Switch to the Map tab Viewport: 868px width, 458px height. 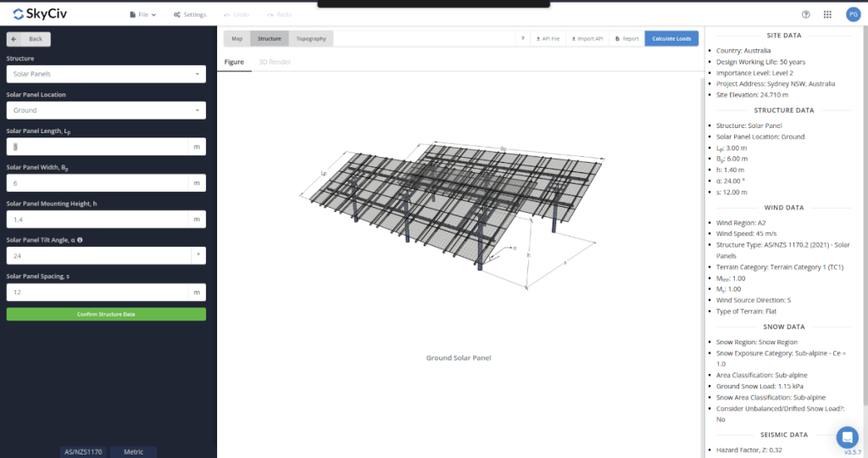236,38
